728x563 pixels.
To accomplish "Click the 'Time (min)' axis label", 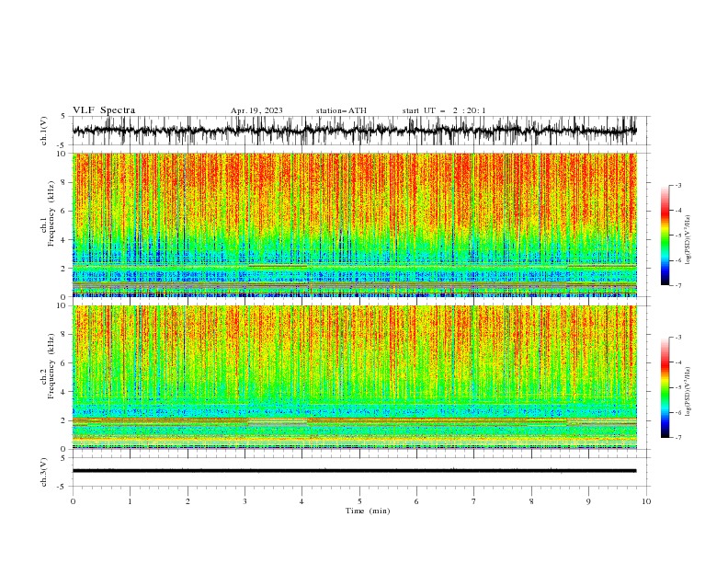I will point(368,511).
